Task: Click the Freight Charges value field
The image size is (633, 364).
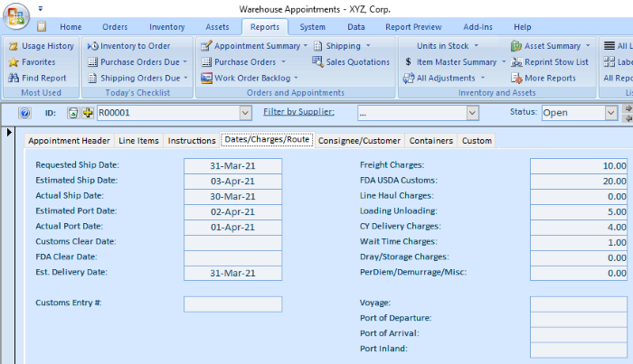Action: (x=579, y=165)
